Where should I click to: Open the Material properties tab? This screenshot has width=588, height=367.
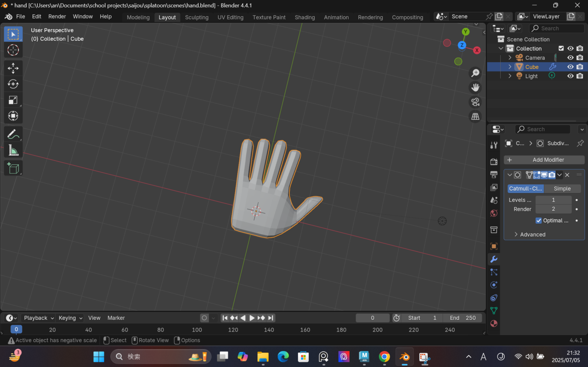[494, 323]
